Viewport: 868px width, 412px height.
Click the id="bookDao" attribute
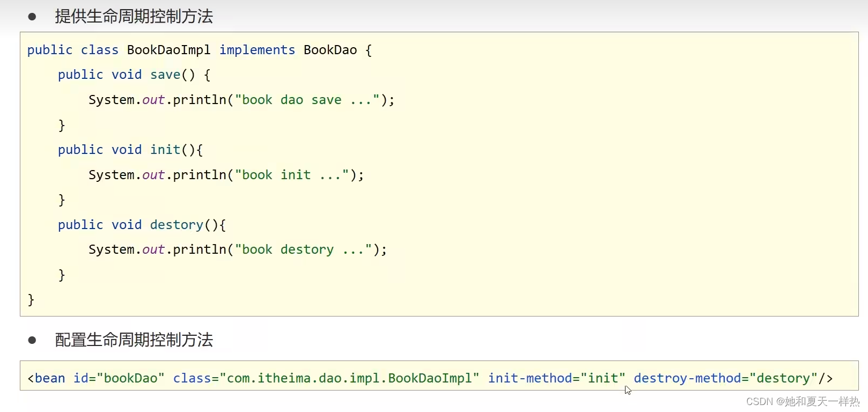pos(119,378)
